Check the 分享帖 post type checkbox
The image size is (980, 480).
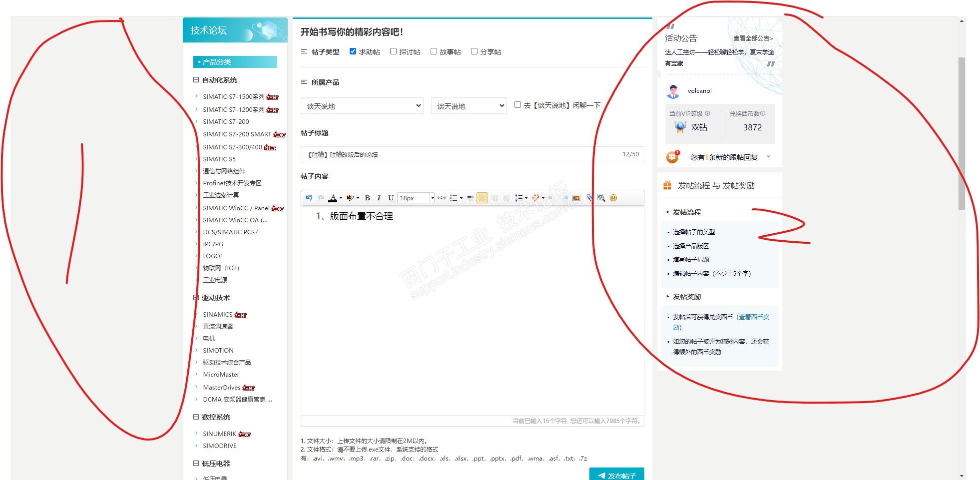474,51
